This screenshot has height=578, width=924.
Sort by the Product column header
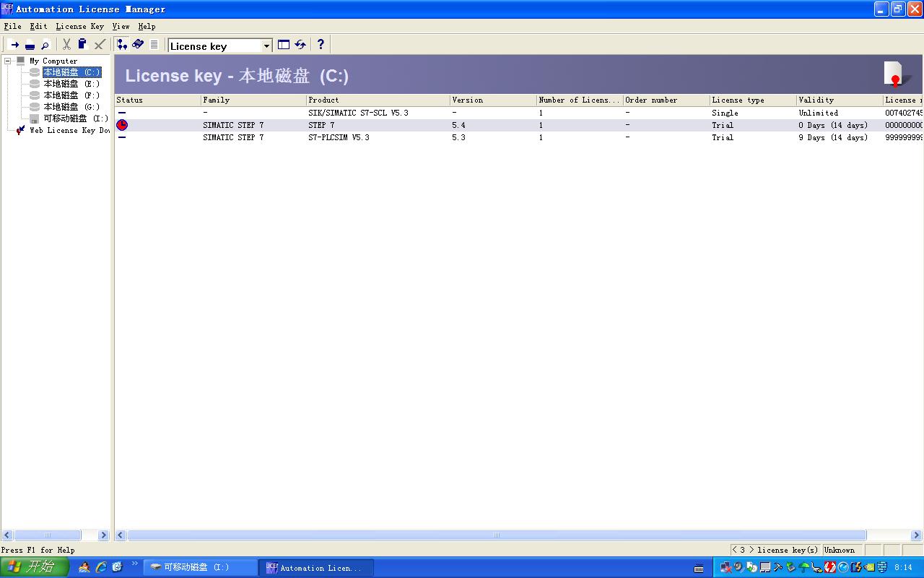coord(378,100)
